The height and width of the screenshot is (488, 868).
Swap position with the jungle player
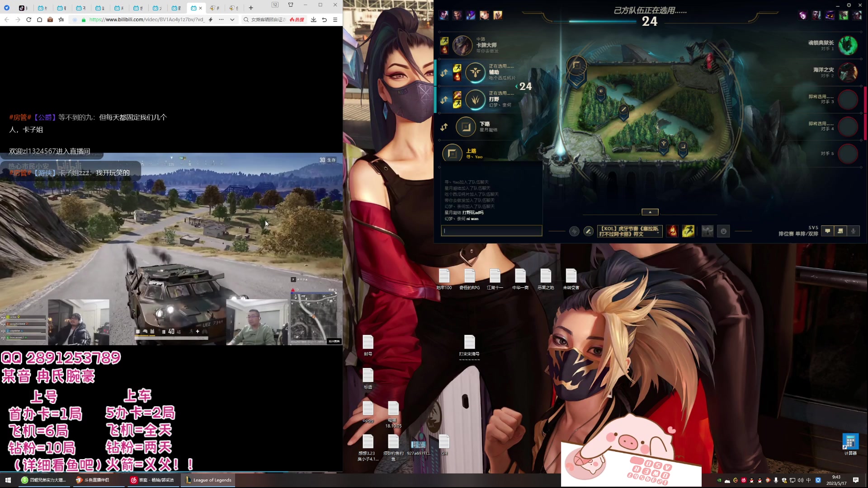(444, 100)
